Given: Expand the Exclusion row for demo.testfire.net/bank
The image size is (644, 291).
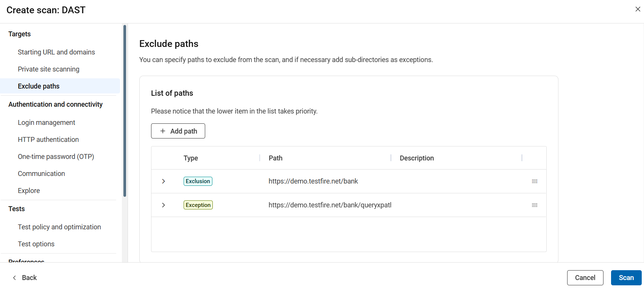Looking at the screenshot, I should click(x=163, y=181).
